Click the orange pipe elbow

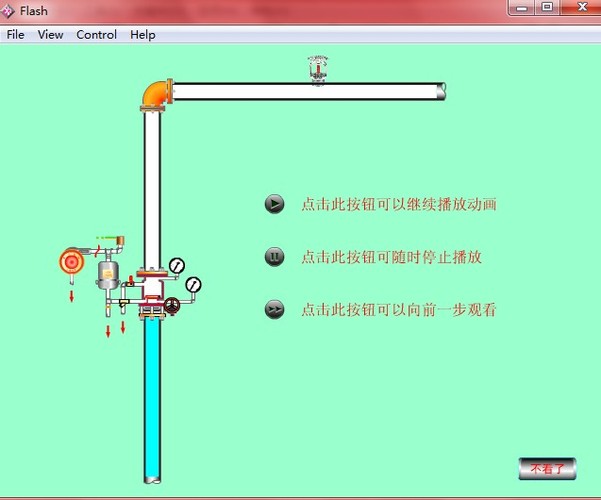point(156,94)
